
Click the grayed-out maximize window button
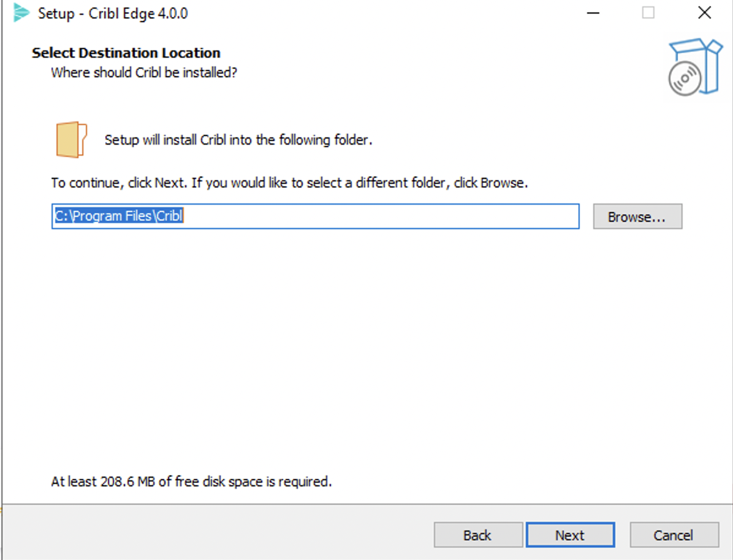[648, 13]
